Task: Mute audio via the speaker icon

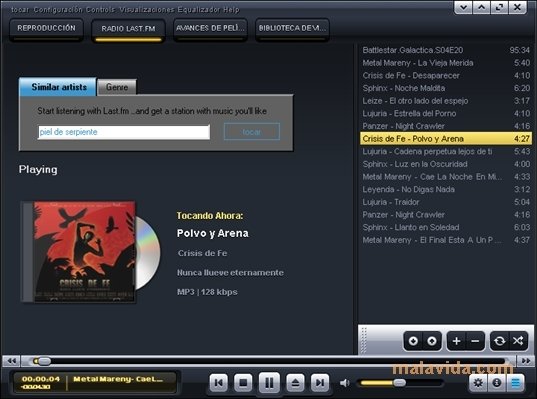Action: (345, 383)
